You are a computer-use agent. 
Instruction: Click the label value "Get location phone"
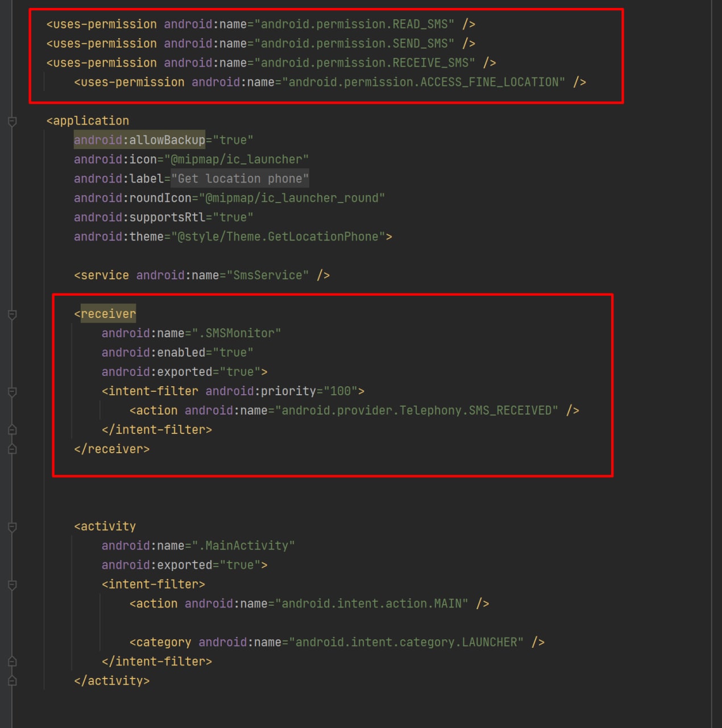(x=240, y=179)
